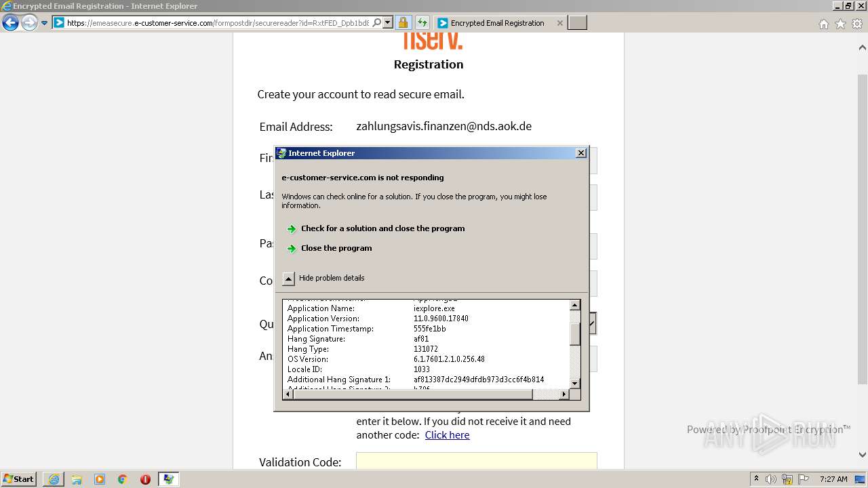Open the Windows Start menu

point(19,479)
